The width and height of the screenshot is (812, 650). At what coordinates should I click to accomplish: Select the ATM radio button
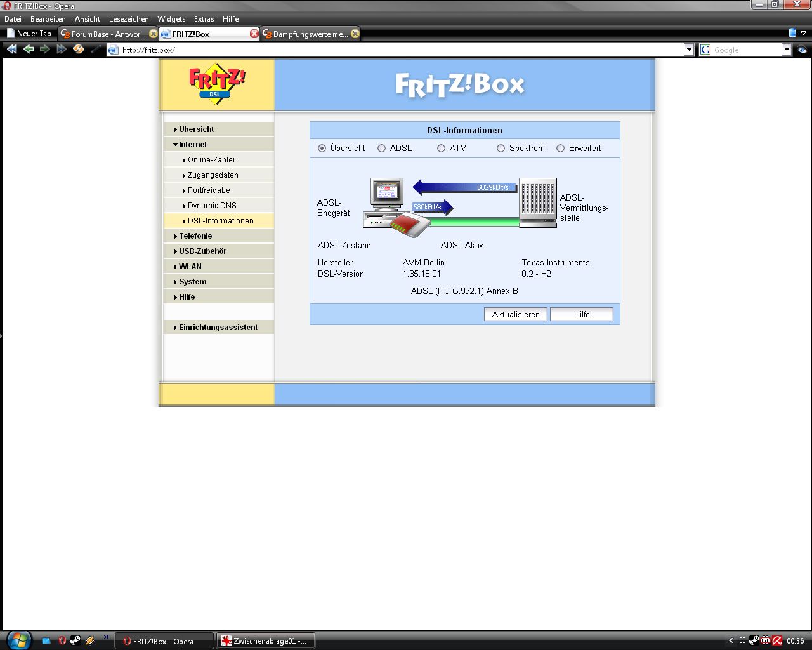(441, 148)
